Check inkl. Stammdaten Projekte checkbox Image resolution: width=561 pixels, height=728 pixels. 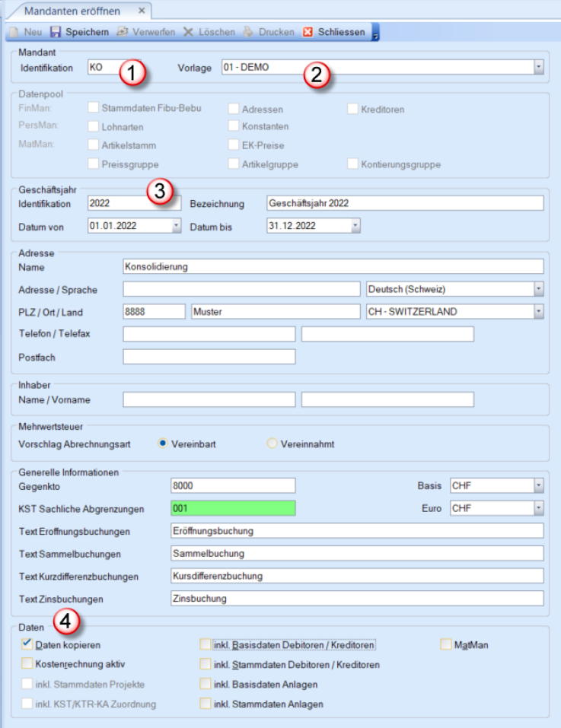[x=27, y=683]
